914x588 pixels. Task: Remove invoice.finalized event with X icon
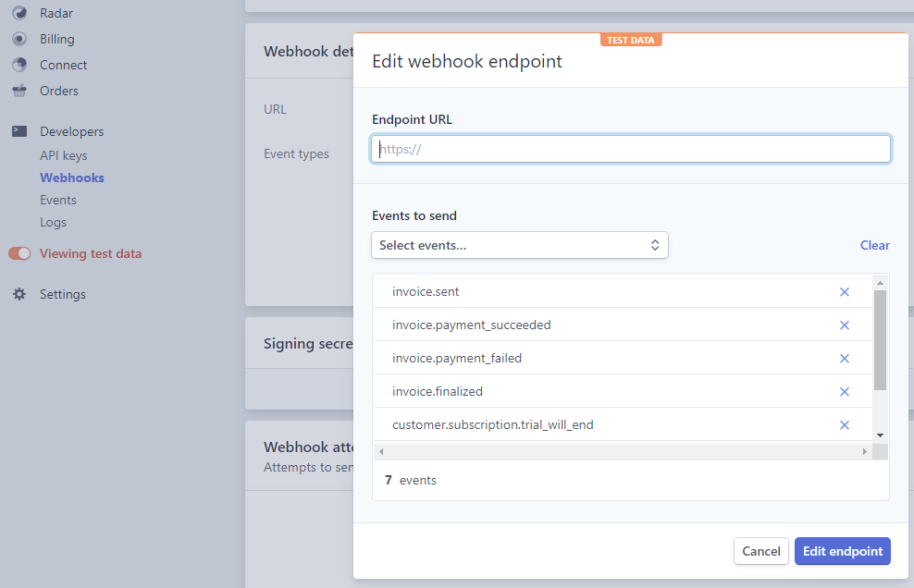coord(844,392)
